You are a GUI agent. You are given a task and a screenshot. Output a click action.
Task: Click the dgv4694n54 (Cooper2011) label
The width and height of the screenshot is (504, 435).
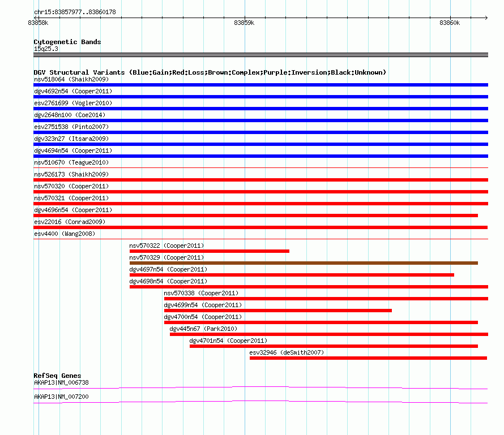pos(73,150)
